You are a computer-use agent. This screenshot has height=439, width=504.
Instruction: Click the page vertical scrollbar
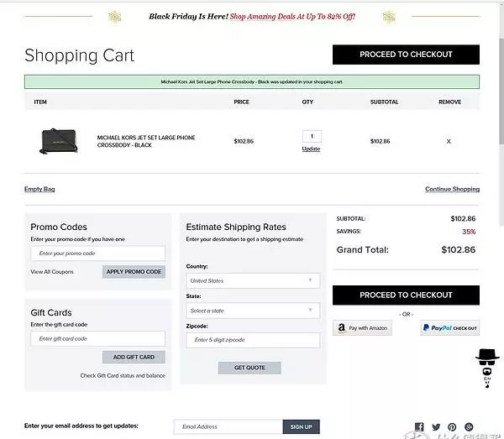point(501,90)
